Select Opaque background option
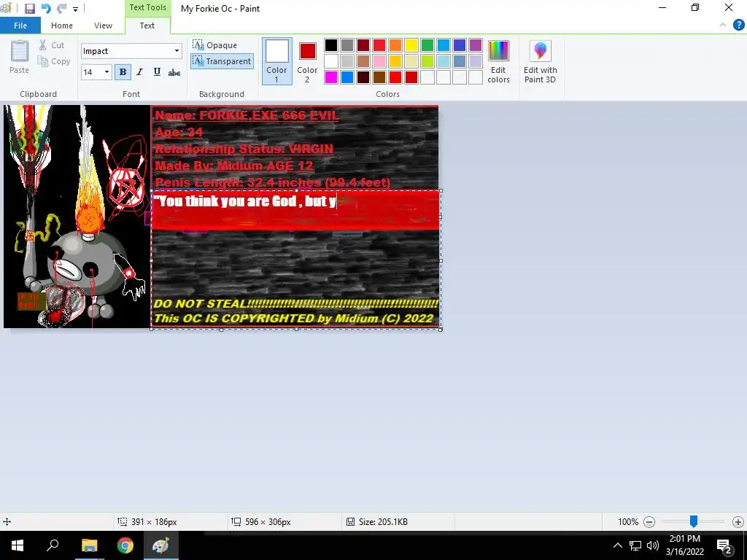Viewport: 747px width, 560px height. [215, 45]
